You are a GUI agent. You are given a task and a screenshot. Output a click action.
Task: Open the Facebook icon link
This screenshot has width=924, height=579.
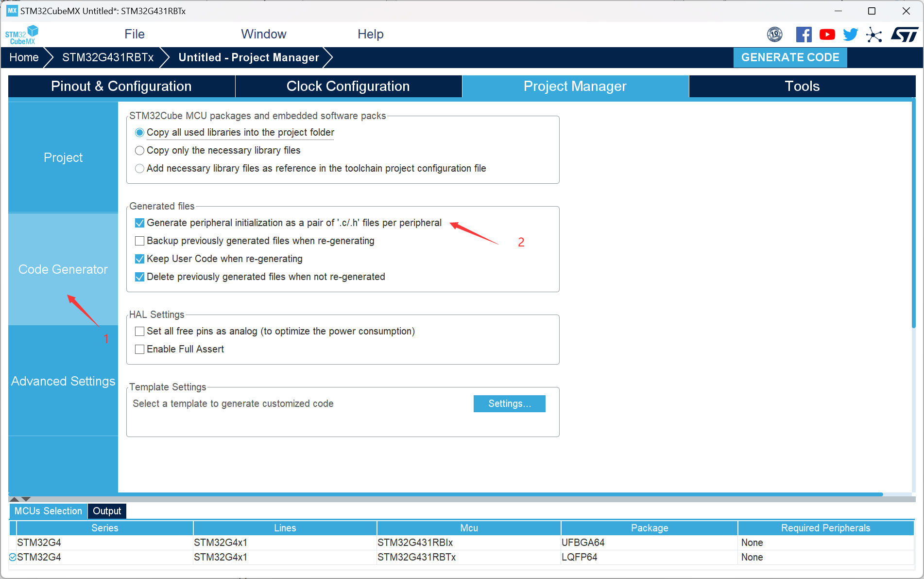(x=804, y=35)
